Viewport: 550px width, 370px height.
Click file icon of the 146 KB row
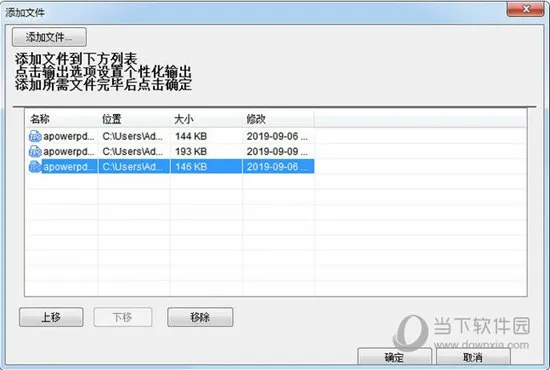tap(35, 167)
